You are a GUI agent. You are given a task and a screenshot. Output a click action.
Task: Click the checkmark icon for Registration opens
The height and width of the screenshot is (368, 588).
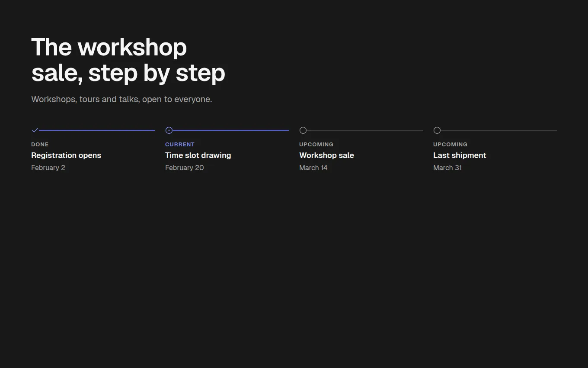(x=35, y=130)
